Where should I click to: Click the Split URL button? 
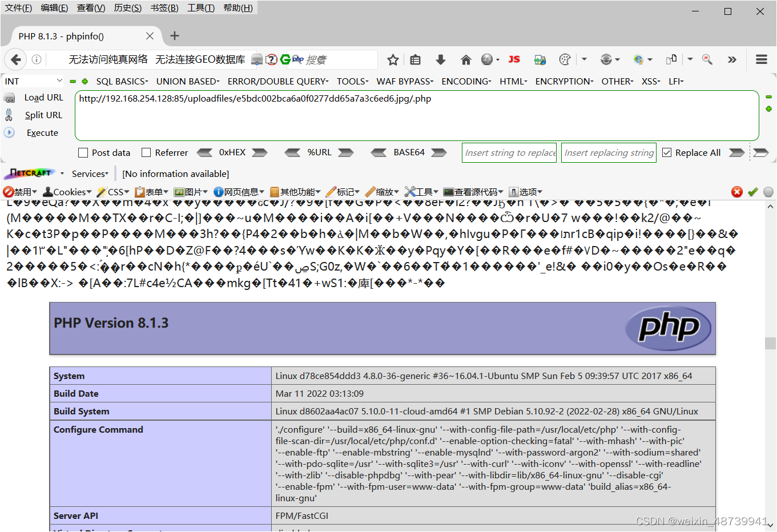pos(43,115)
